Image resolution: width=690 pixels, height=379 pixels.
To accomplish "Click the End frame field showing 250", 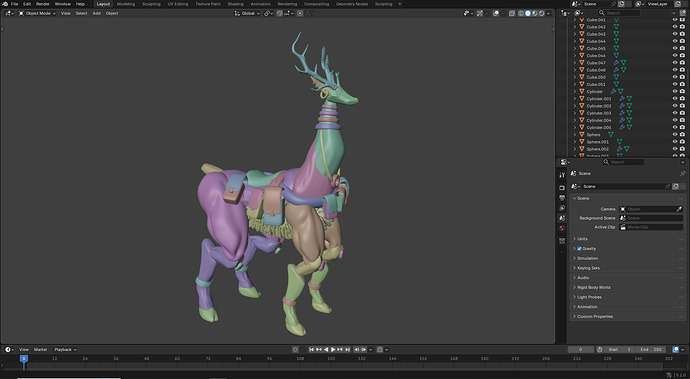I will click(651, 350).
